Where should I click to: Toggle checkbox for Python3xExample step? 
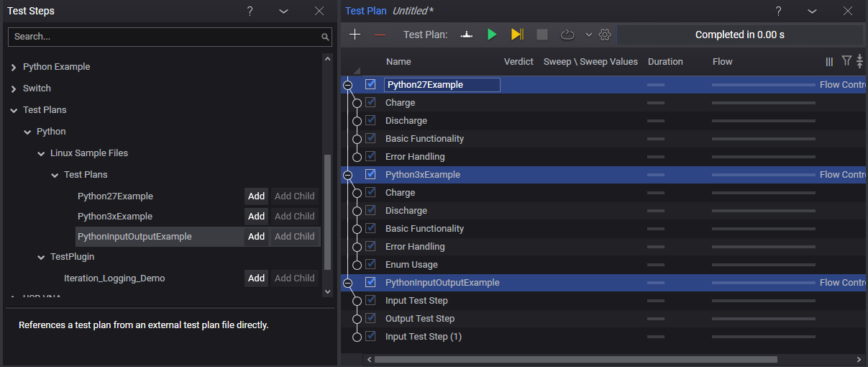(370, 174)
